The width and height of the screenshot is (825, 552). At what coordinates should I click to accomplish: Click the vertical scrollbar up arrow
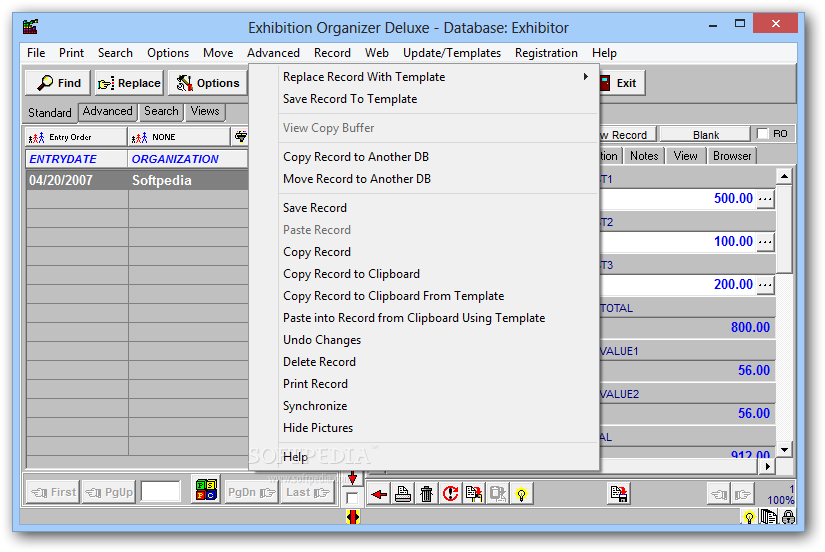(x=784, y=176)
